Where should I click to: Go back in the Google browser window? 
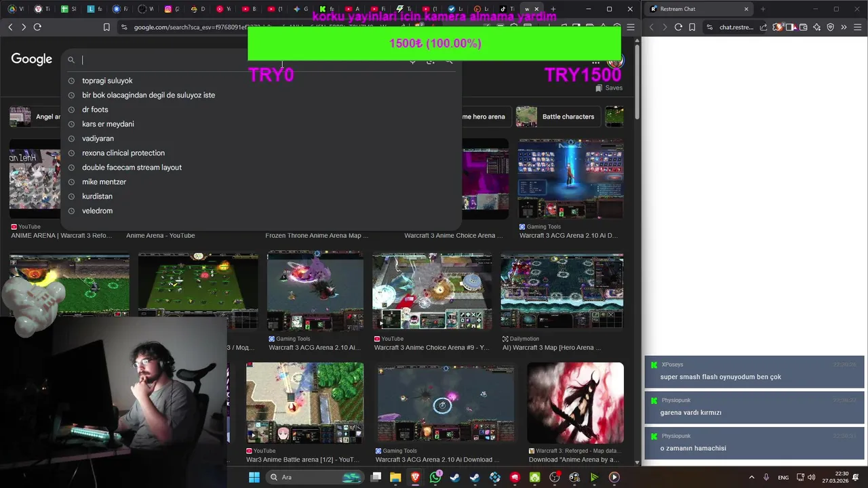10,27
